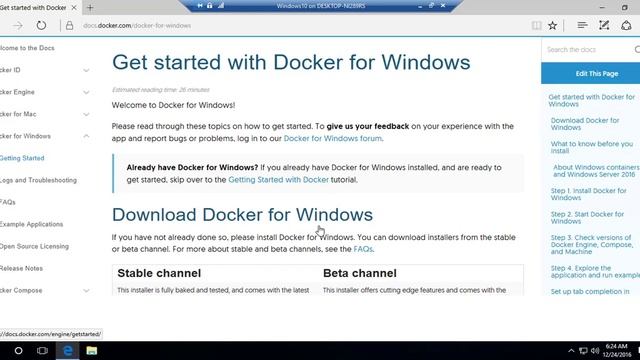This screenshot has height=360, width=640.
Task: Click the browser forward arrow
Action: click(18, 26)
